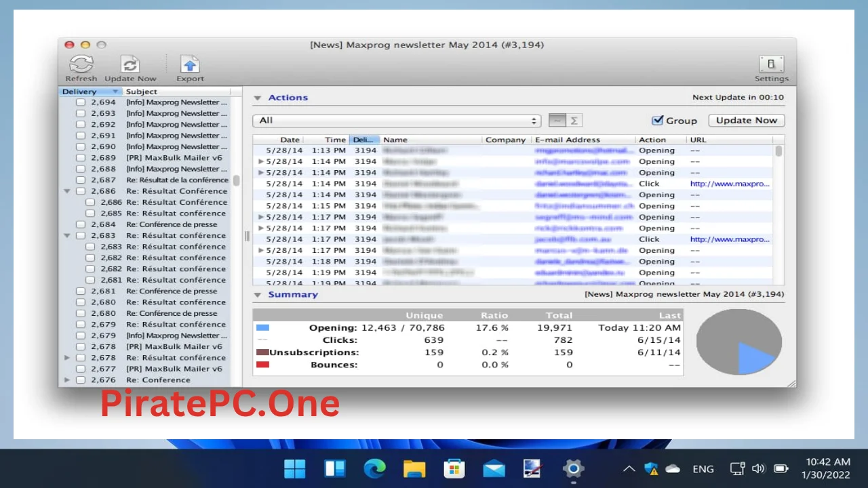This screenshot has width=868, height=488.
Task: Open the Settings toolbar icon
Action: click(771, 64)
